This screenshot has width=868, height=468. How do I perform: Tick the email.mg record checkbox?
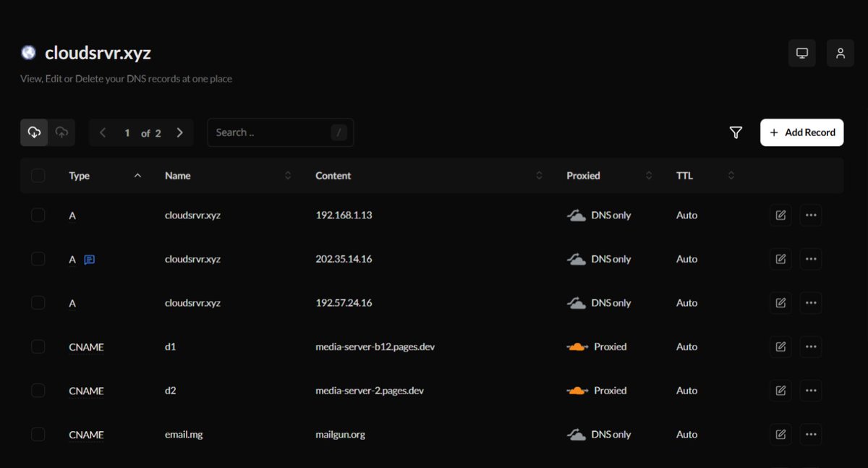[x=38, y=434]
